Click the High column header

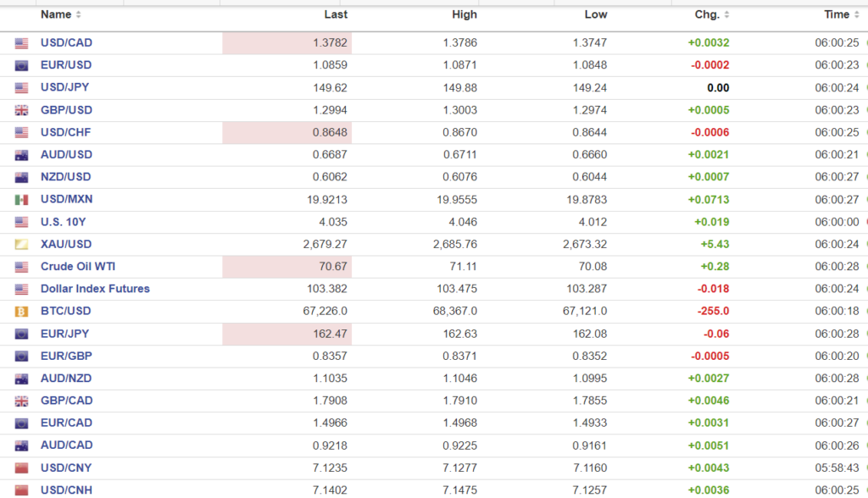pyautogui.click(x=465, y=14)
